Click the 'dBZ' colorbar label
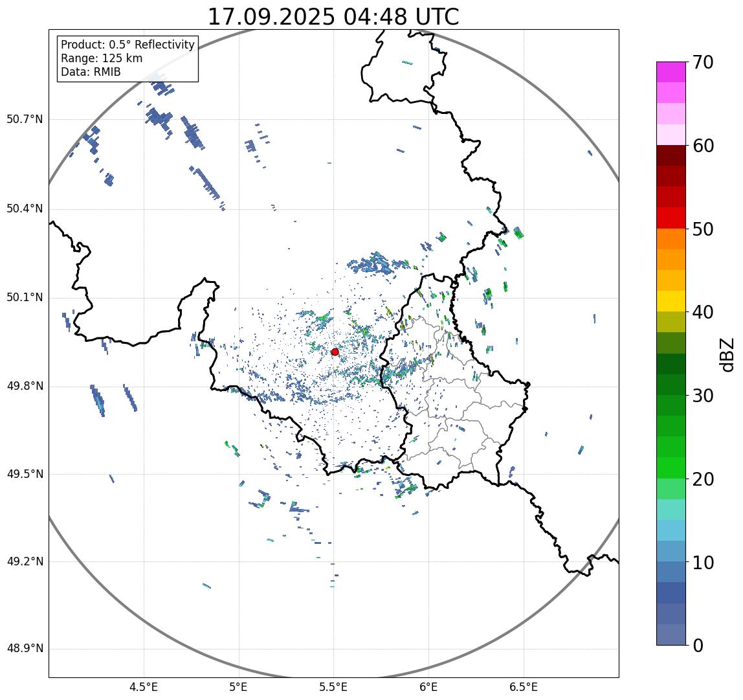The width and height of the screenshot is (743, 700). (x=726, y=354)
